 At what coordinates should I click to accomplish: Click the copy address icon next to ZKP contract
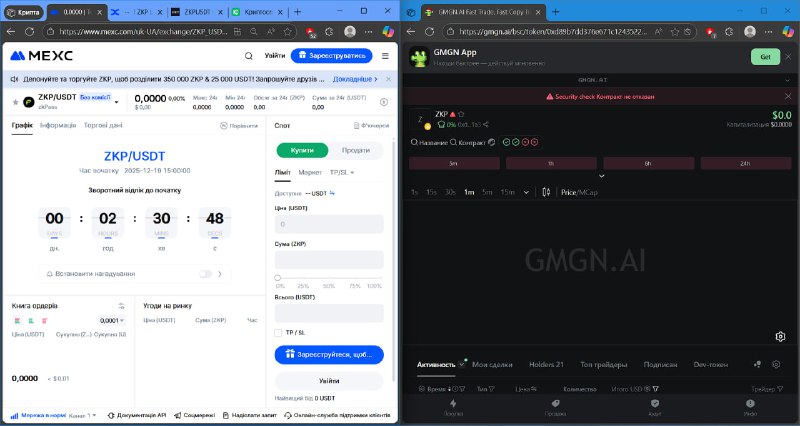[x=486, y=124]
